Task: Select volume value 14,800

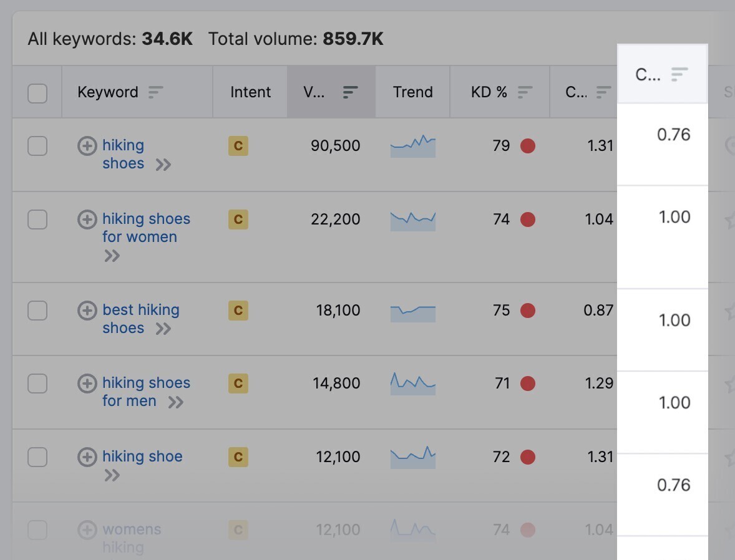Action: click(x=336, y=384)
